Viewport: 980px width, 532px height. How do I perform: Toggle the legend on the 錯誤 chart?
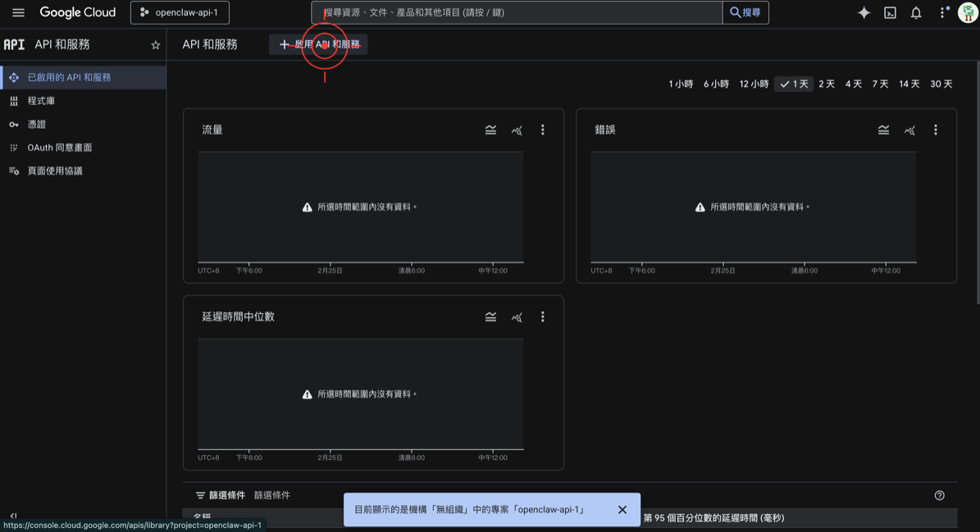(883, 130)
